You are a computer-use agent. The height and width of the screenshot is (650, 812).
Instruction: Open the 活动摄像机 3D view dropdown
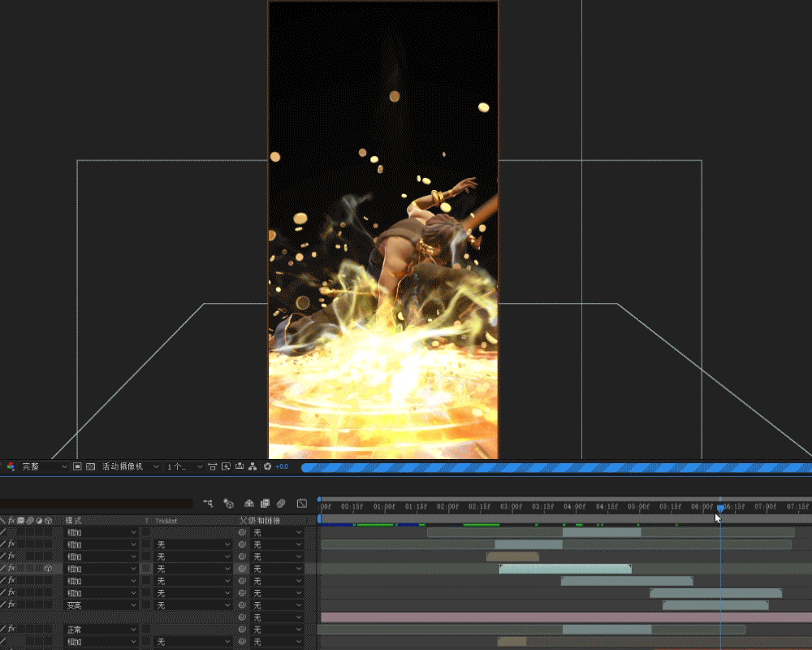(x=130, y=466)
